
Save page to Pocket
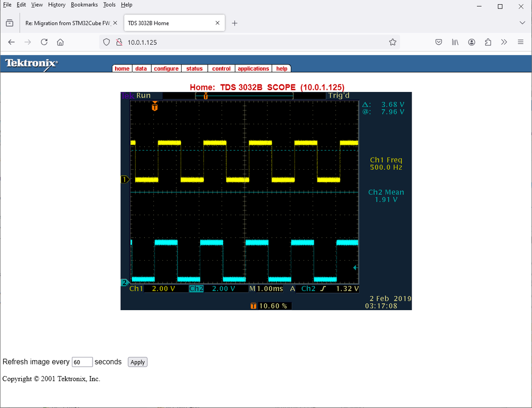[439, 42]
